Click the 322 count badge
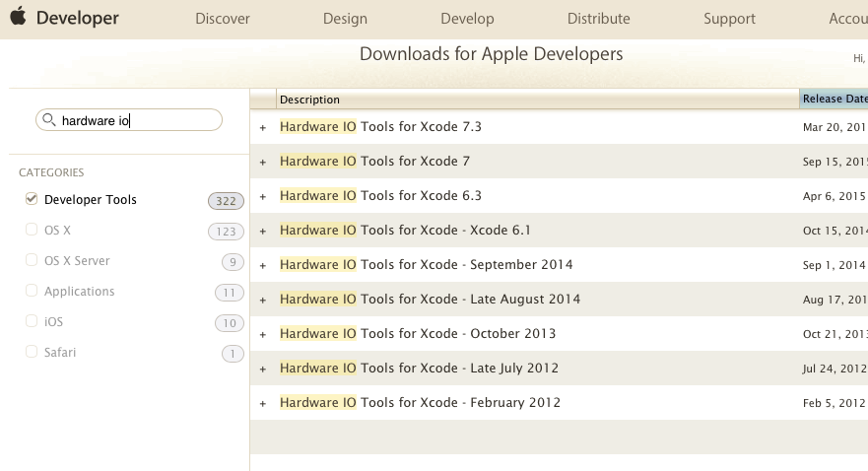The width and height of the screenshot is (868, 471). (226, 201)
